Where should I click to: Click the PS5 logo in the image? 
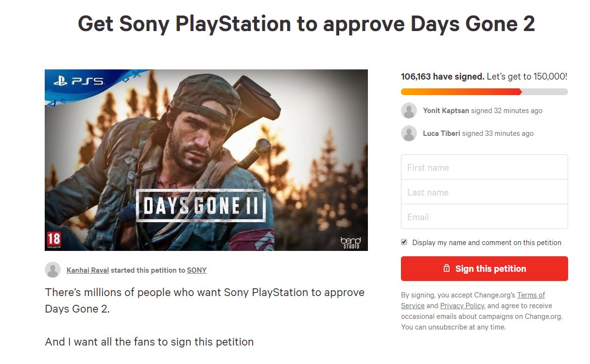[78, 82]
